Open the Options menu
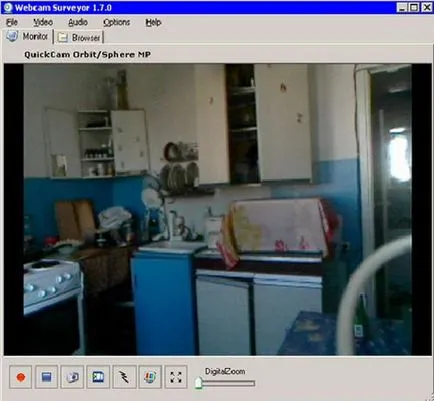This screenshot has height=401, width=434. (116, 22)
